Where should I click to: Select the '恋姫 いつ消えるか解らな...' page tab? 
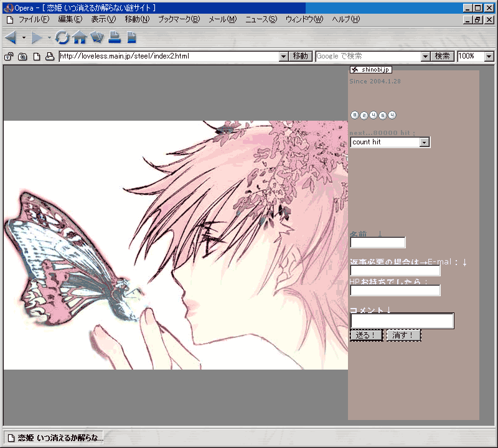[54, 438]
